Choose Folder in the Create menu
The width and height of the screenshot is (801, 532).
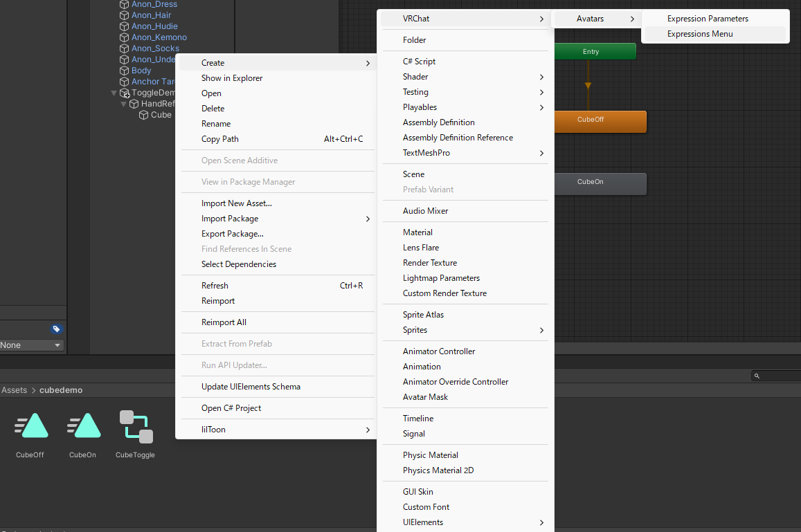coord(465,40)
